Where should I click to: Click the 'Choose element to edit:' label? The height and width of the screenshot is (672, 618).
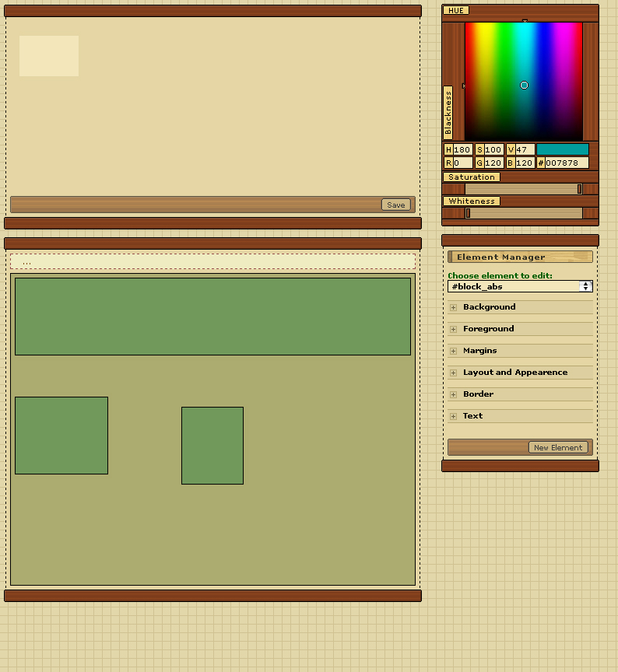(500, 275)
